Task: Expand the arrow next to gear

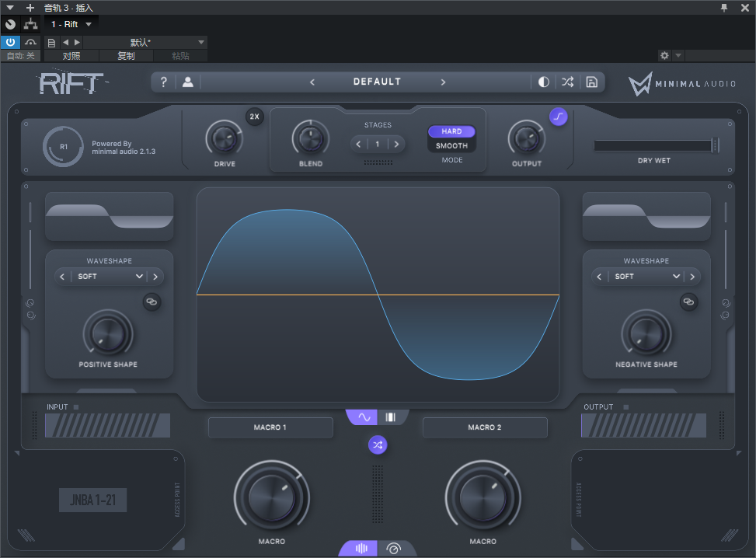Action: tap(678, 55)
